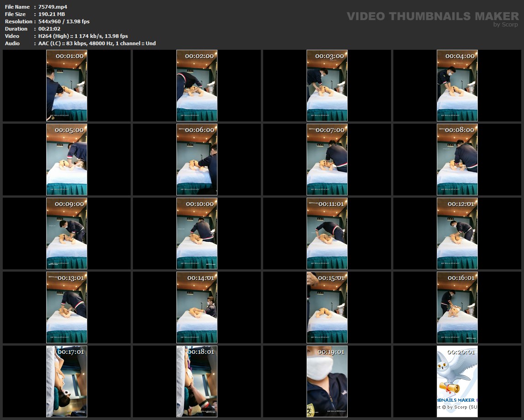This screenshot has height=420, width=524.
Task: Click the Duration value 00:21:02
Action: click(49, 29)
